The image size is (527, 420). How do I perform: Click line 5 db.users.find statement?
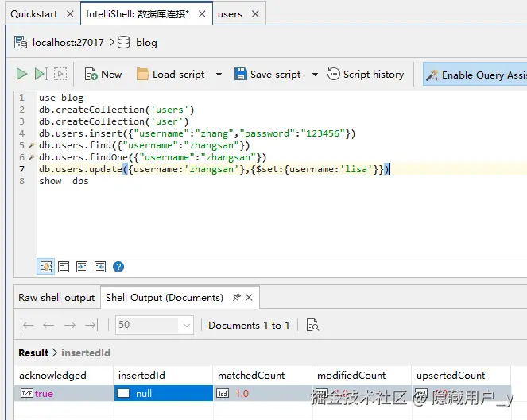click(x=145, y=145)
